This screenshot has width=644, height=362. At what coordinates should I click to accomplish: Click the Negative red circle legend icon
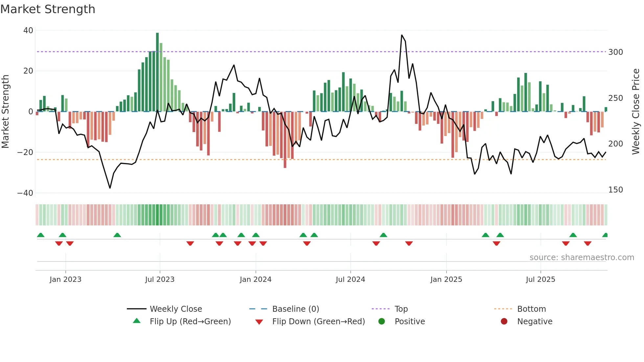coord(504,321)
